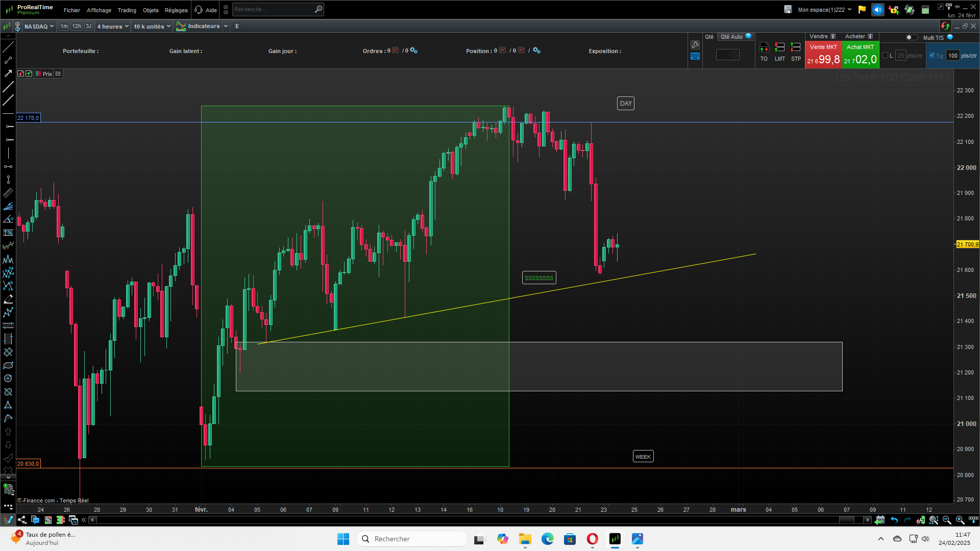Open the Trading menu
The image size is (980, 551).
point(127,10)
